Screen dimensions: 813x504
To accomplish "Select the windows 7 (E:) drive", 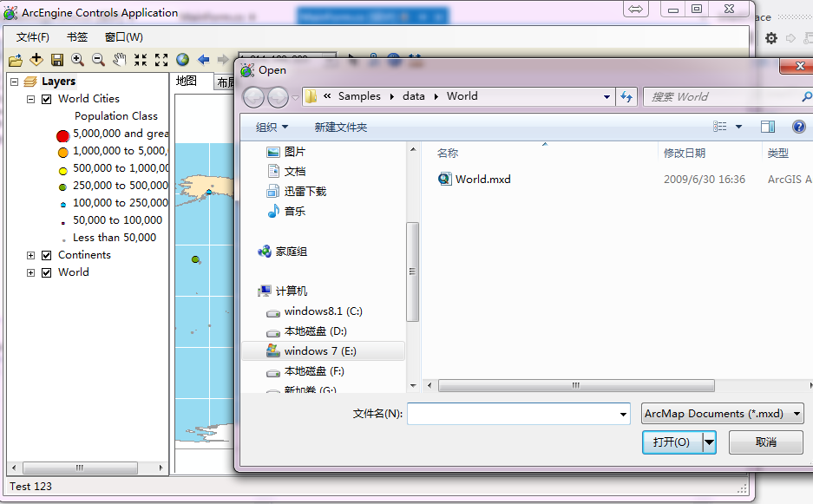I will point(323,351).
